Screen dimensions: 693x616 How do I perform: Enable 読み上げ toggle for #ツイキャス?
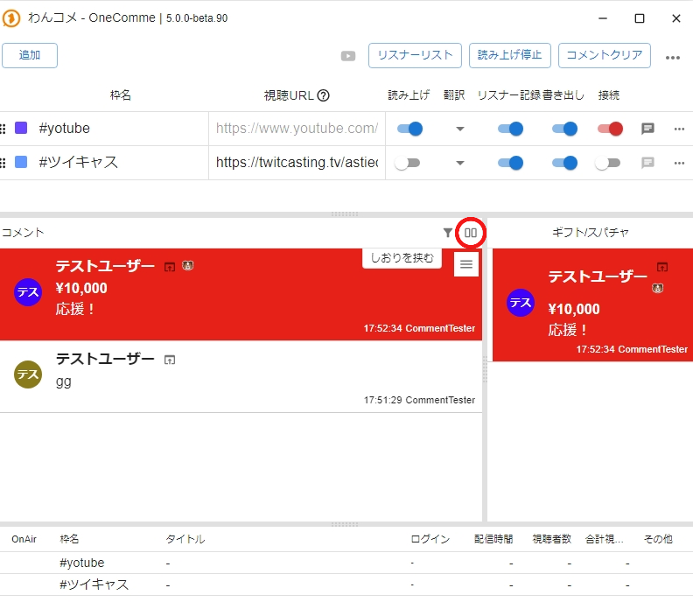tap(407, 163)
